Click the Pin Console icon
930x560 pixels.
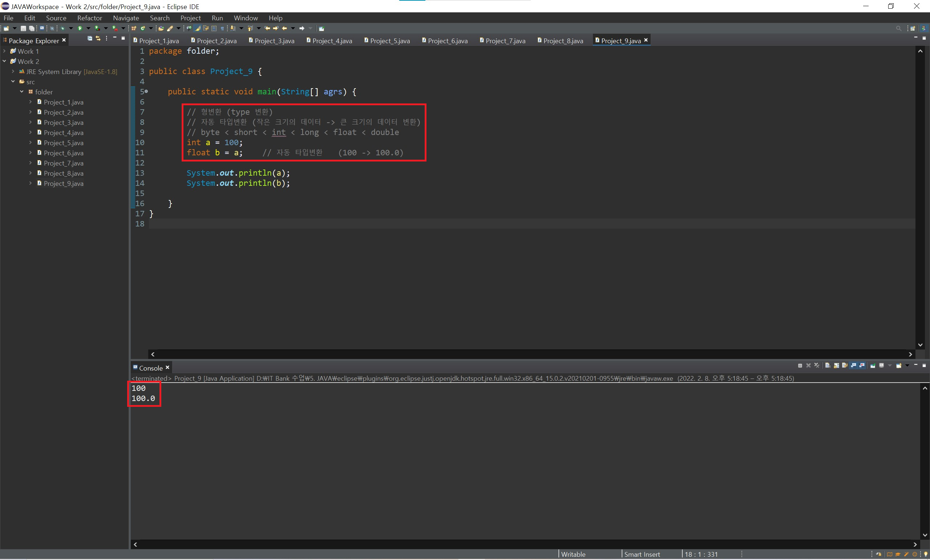873,365
